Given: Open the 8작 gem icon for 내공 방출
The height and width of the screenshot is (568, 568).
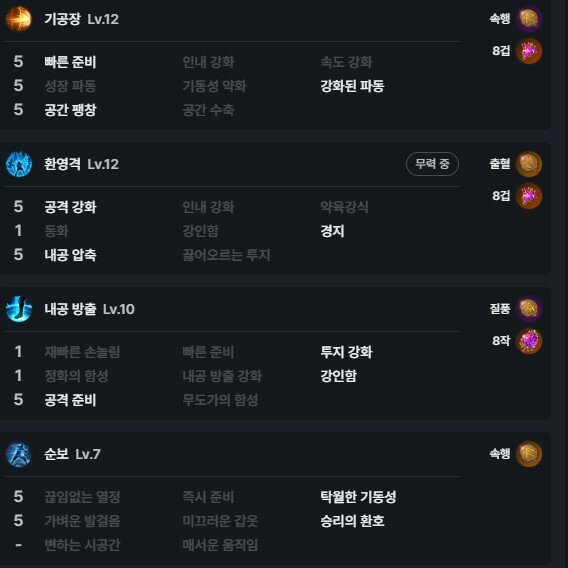Looking at the screenshot, I should 529,341.
